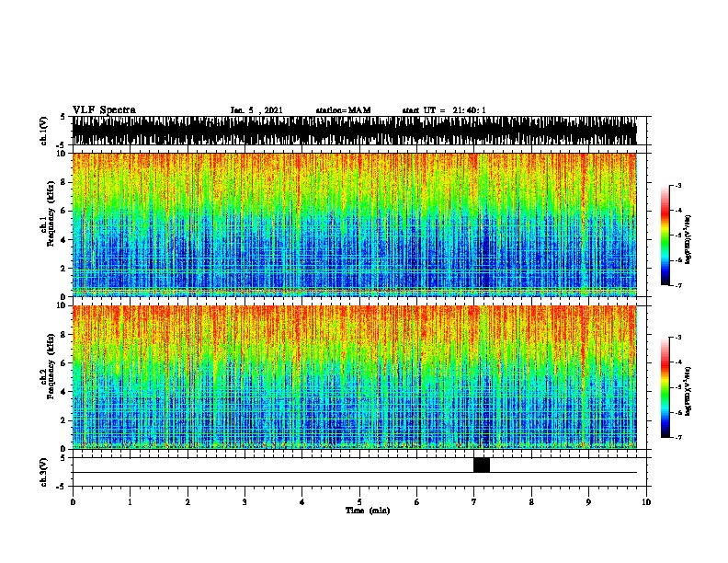728x563 pixels.
Task: Select the "Time (min)" axis title
Action: click(x=368, y=511)
